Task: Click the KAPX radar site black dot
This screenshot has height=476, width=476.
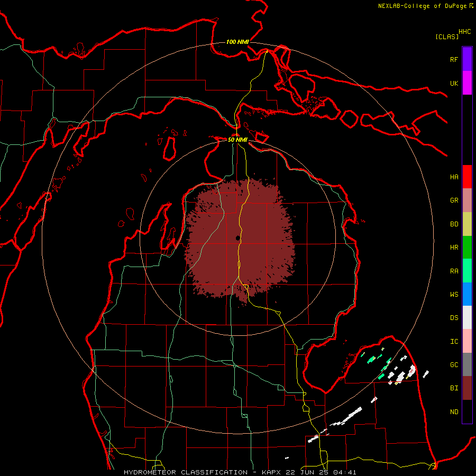Action: (x=238, y=238)
